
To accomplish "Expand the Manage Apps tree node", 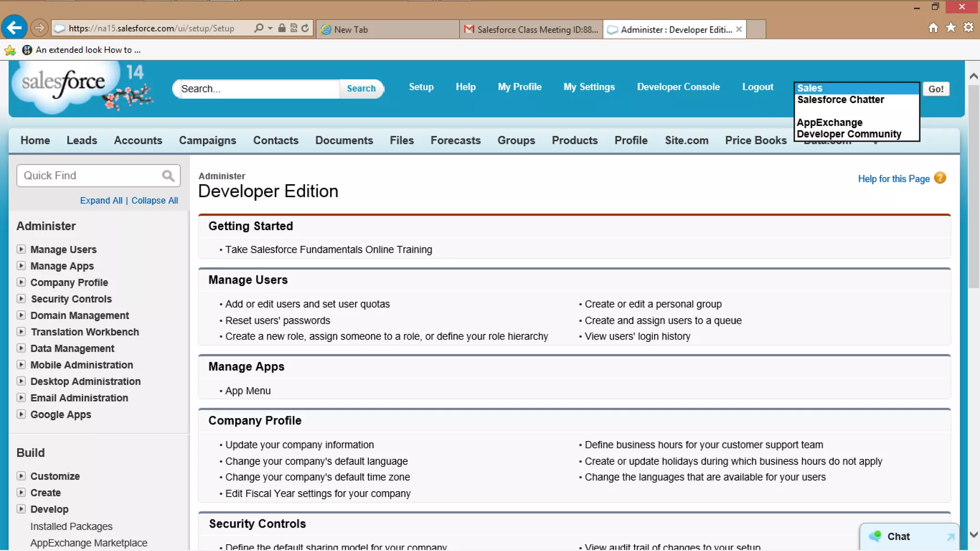I will [21, 265].
